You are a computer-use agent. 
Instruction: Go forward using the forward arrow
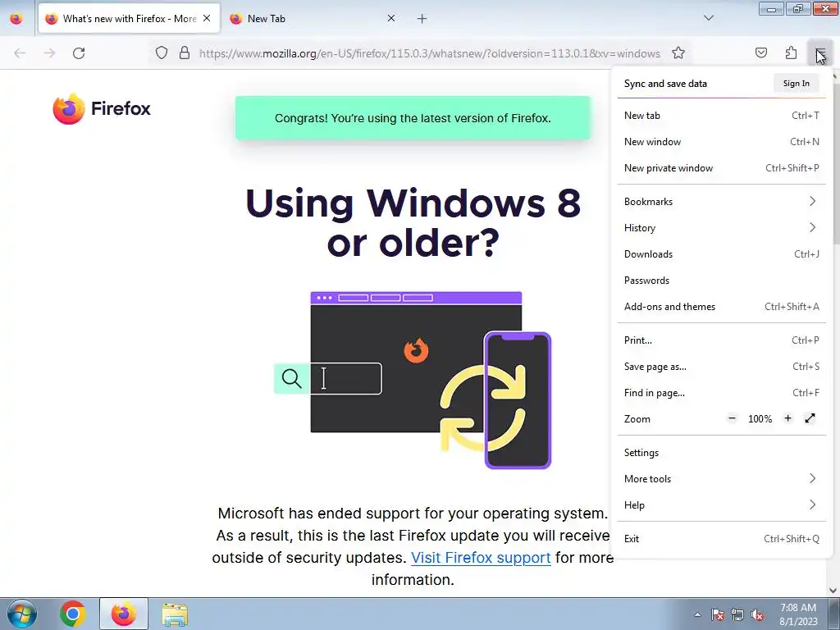pyautogui.click(x=49, y=53)
